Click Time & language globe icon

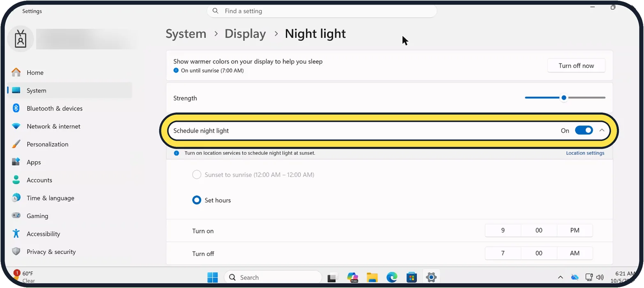pos(16,198)
